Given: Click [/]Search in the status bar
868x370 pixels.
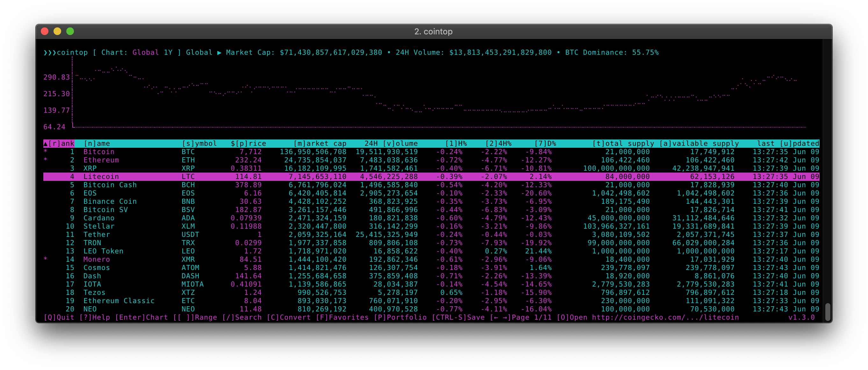Looking at the screenshot, I should click(x=242, y=317).
